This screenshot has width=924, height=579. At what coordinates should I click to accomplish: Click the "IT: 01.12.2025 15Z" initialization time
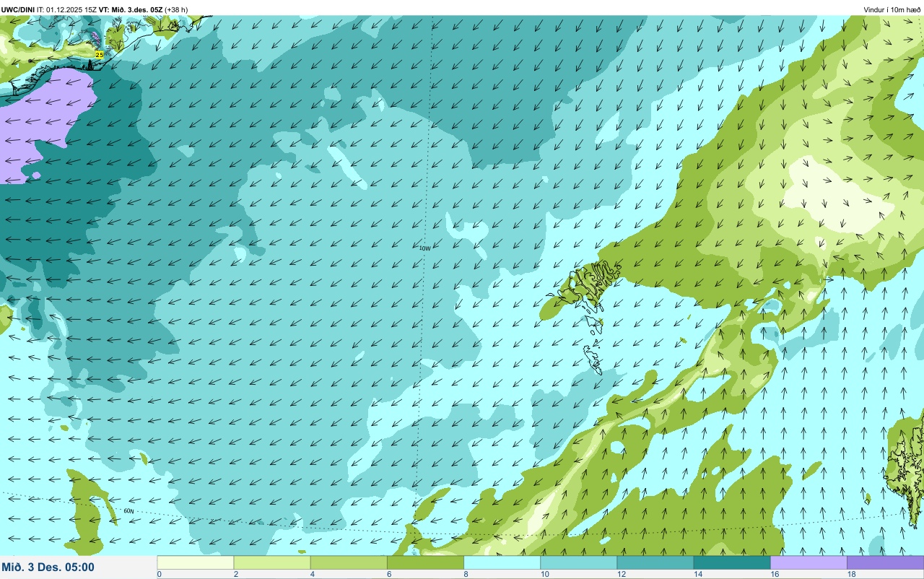pos(67,9)
